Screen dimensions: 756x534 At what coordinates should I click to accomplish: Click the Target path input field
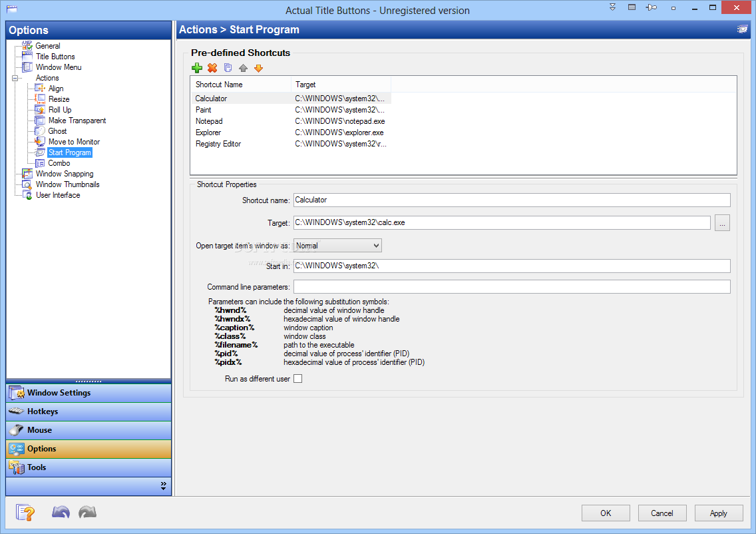point(502,222)
